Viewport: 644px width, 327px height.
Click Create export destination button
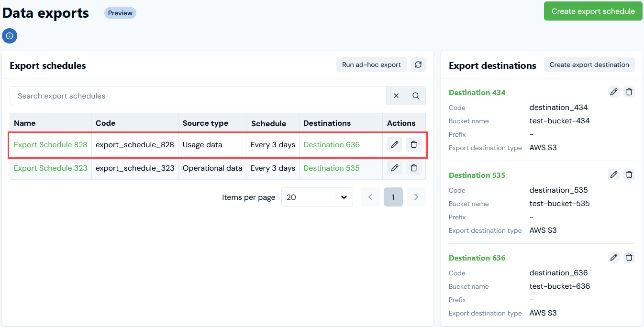click(589, 65)
